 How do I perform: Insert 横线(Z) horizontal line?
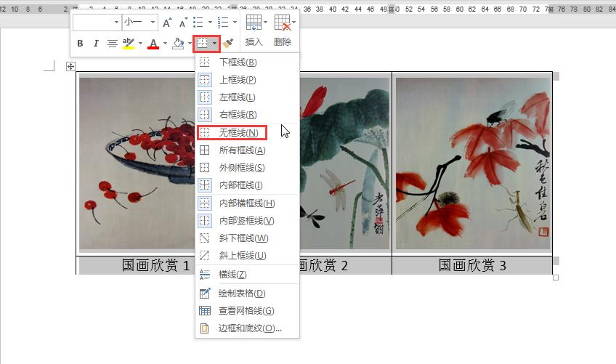tap(247, 275)
